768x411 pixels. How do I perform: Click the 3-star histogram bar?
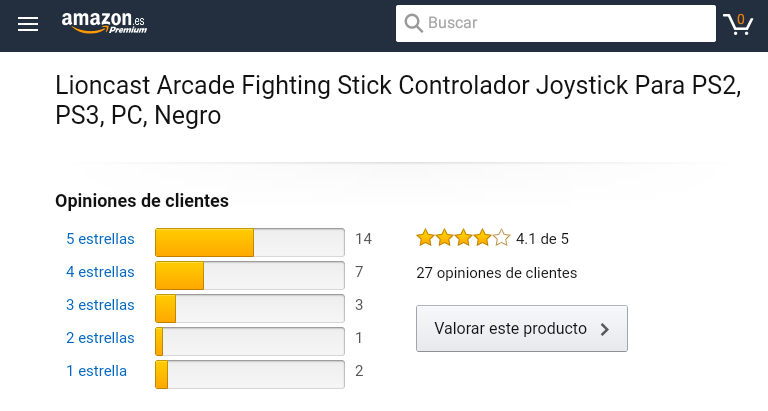pyautogui.click(x=250, y=308)
